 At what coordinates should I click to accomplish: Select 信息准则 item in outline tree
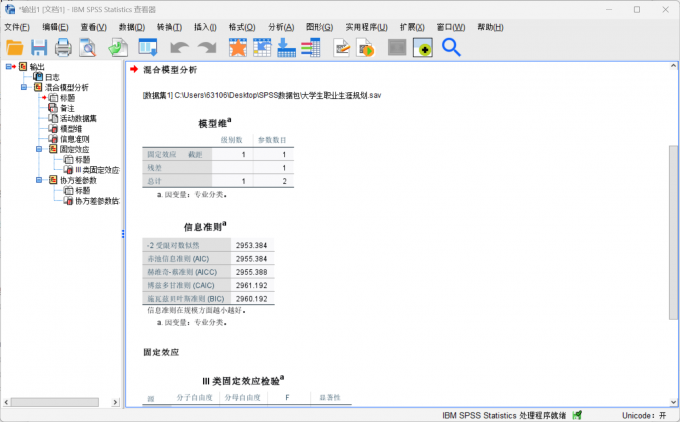[x=75, y=139]
